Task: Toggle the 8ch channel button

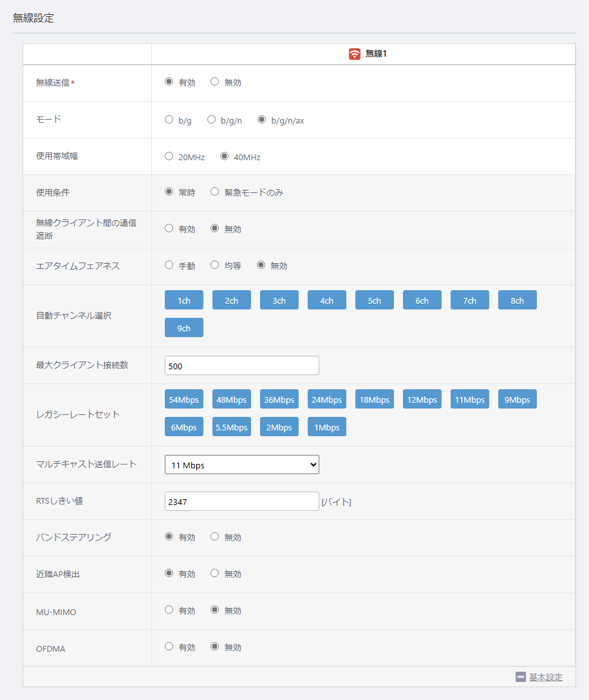Action: pyautogui.click(x=517, y=300)
